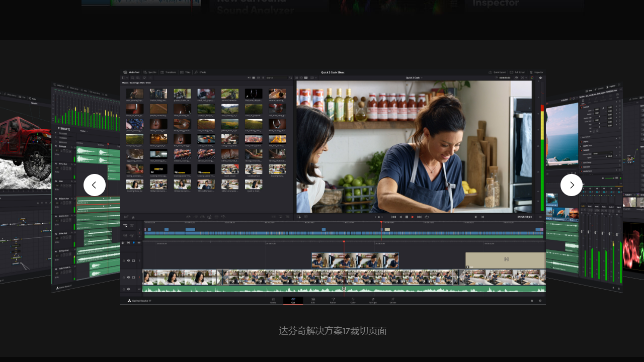Open the media pool bin dropdown arrow
Viewport: 644px width, 362px height.
pyautogui.click(x=127, y=78)
